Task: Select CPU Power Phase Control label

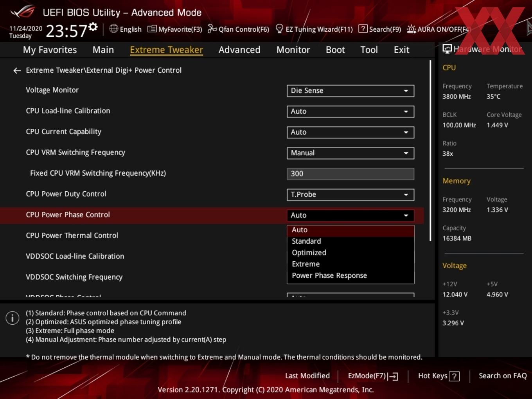Action: point(68,215)
